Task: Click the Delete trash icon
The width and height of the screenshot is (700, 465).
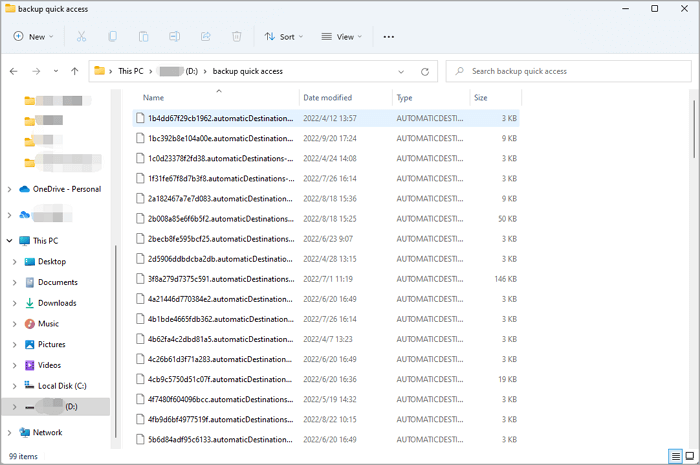Action: point(237,37)
